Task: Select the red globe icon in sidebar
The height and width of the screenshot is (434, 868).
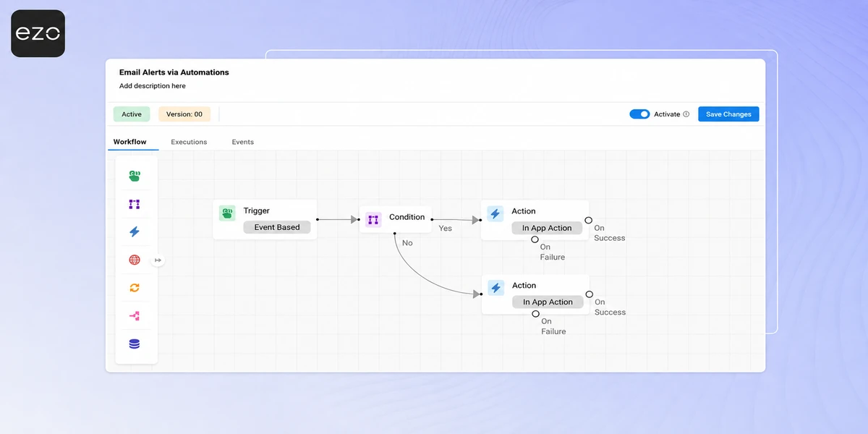Action: click(x=135, y=260)
